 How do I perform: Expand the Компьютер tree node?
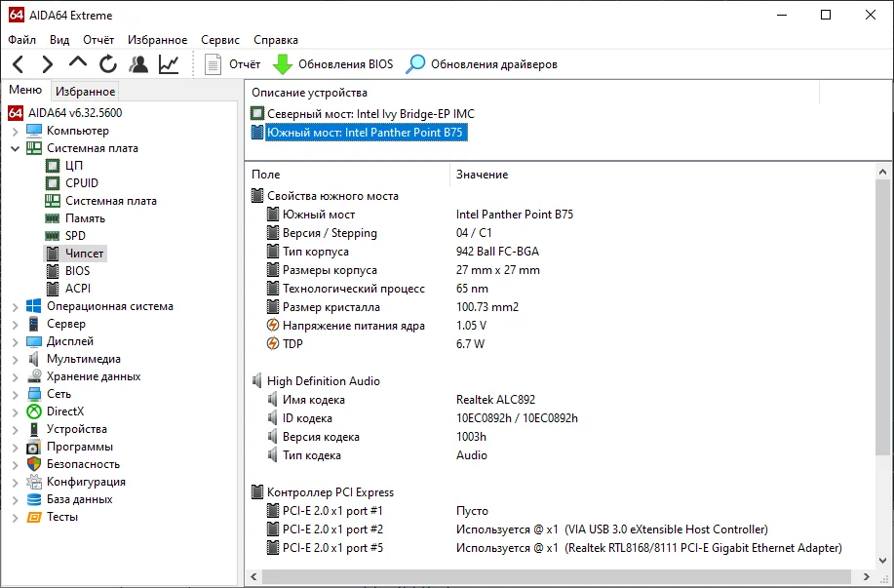15,132
